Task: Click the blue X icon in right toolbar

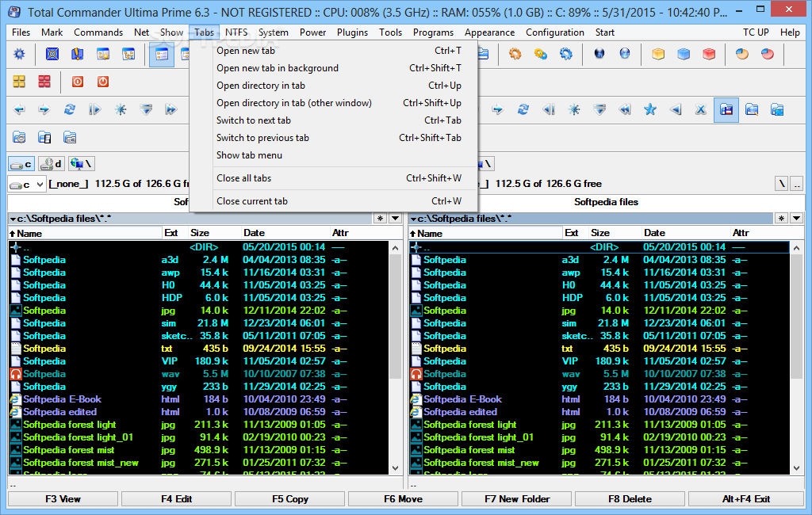Action: point(701,109)
